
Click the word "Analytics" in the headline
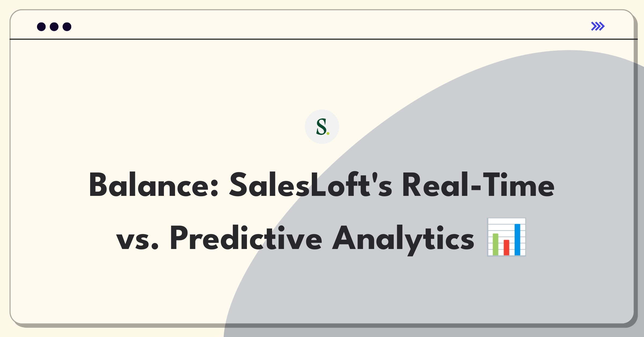click(403, 240)
